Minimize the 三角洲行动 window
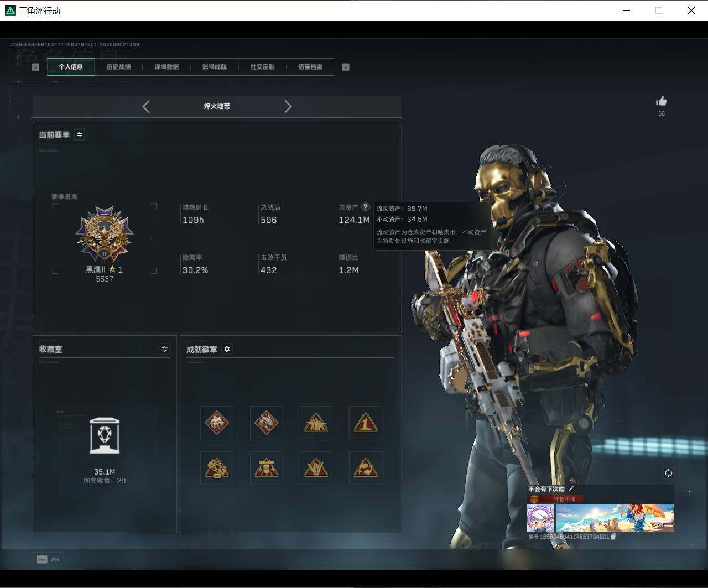This screenshot has width=708, height=588. tap(627, 11)
